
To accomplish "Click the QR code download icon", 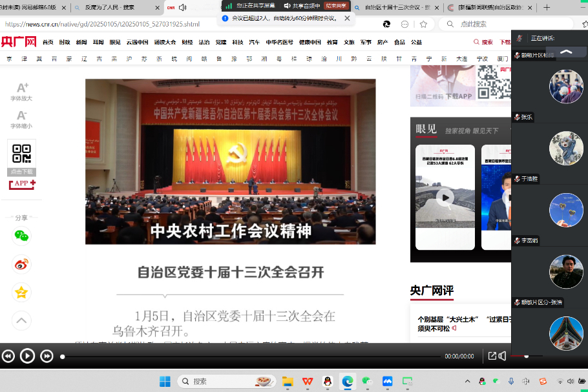I will pos(21,154).
